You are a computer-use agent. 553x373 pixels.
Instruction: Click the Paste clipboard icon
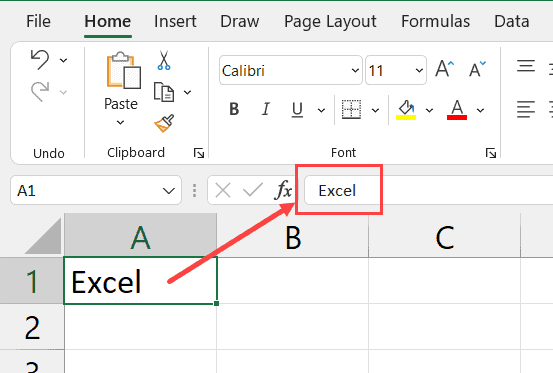coord(123,71)
